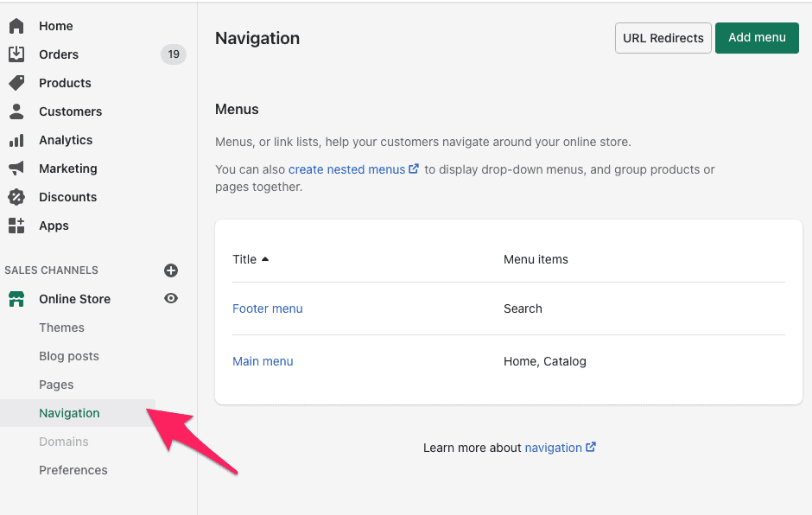Open Blog posts section
812x515 pixels.
(x=69, y=356)
